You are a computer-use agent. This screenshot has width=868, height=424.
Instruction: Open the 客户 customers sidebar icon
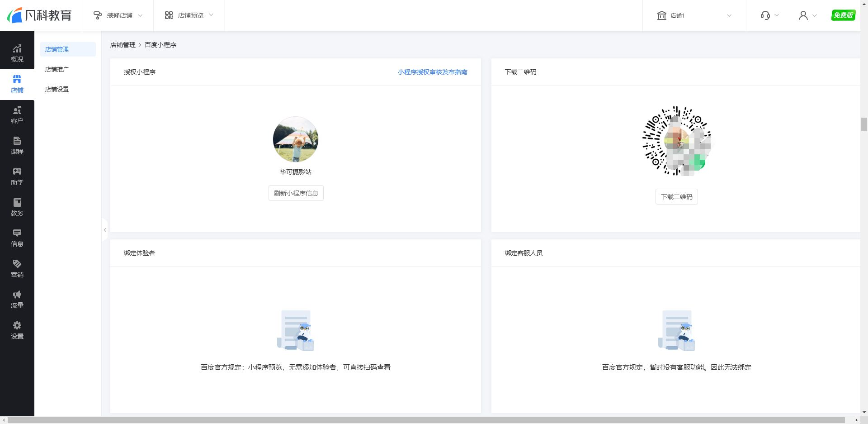coord(17,110)
